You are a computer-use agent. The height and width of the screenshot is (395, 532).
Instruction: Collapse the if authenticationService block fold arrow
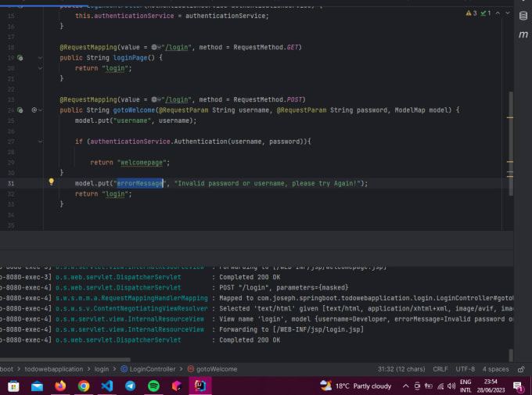pyautogui.click(x=40, y=142)
